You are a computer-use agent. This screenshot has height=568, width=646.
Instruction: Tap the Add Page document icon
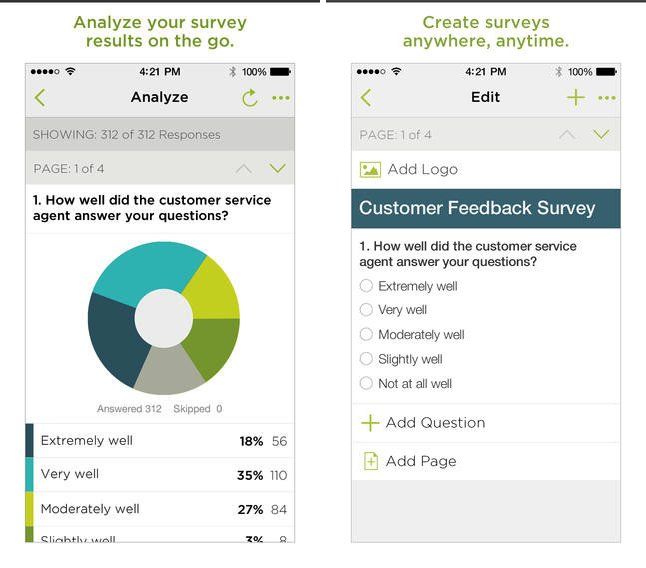[x=370, y=461]
